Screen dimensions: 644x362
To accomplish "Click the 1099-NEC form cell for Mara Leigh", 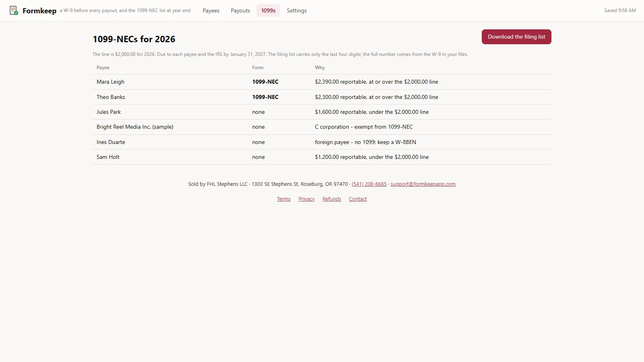I will click(265, 82).
